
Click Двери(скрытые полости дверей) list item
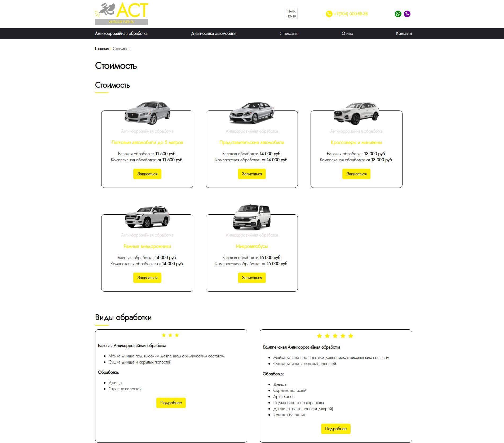coord(303,409)
